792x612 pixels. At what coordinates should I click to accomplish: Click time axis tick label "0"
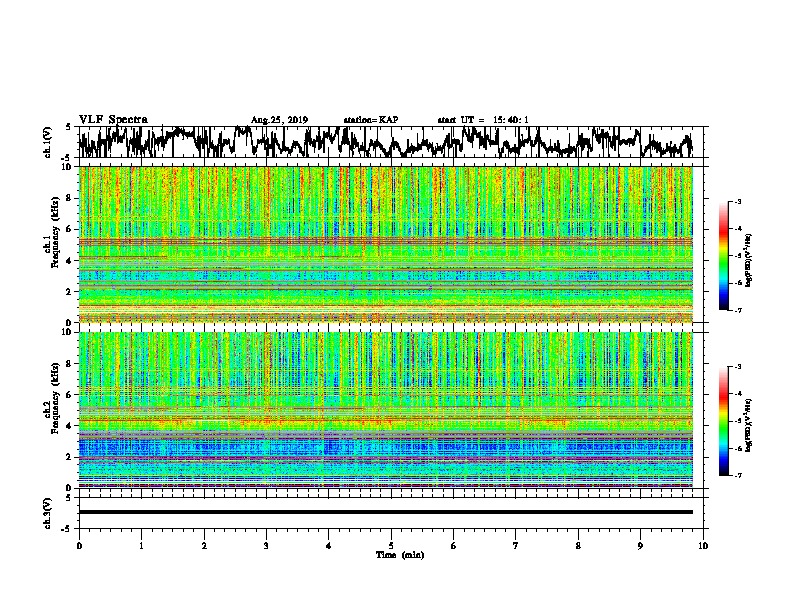(79, 546)
